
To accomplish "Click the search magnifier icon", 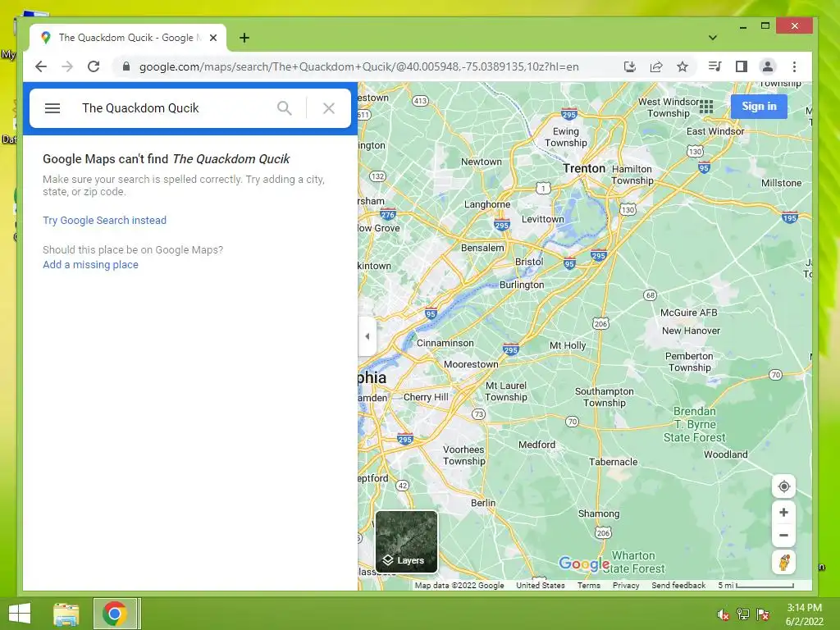I will coord(285,108).
